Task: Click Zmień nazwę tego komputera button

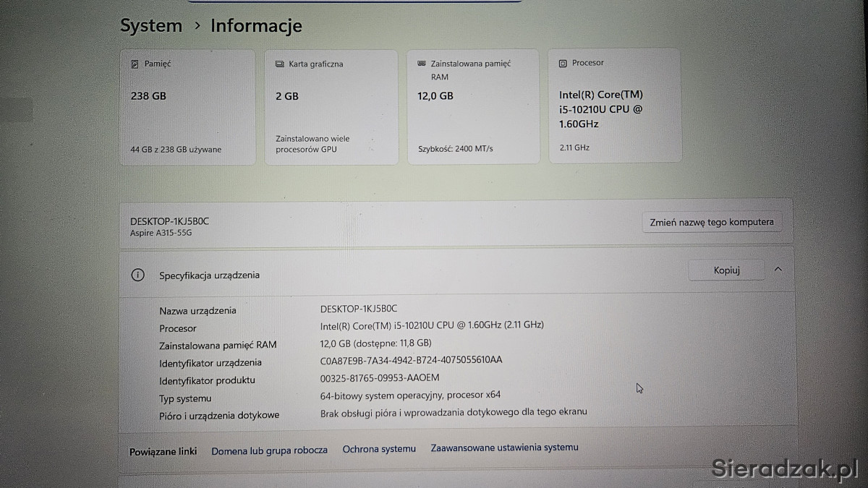Action: pyautogui.click(x=712, y=222)
